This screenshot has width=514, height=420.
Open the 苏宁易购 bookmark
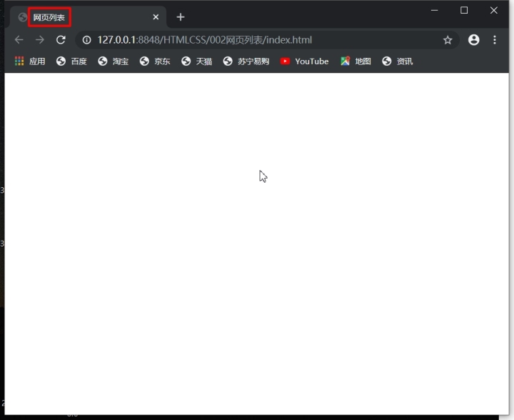click(246, 61)
